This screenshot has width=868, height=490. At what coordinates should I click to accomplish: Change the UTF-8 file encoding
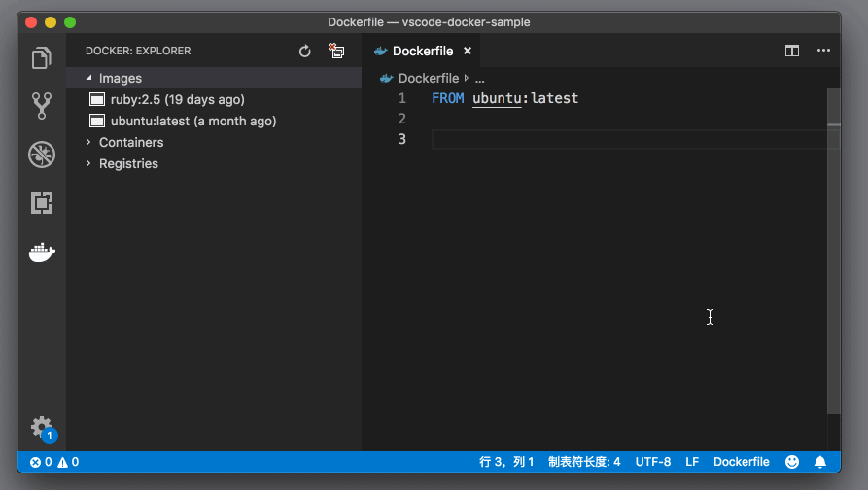(x=652, y=462)
